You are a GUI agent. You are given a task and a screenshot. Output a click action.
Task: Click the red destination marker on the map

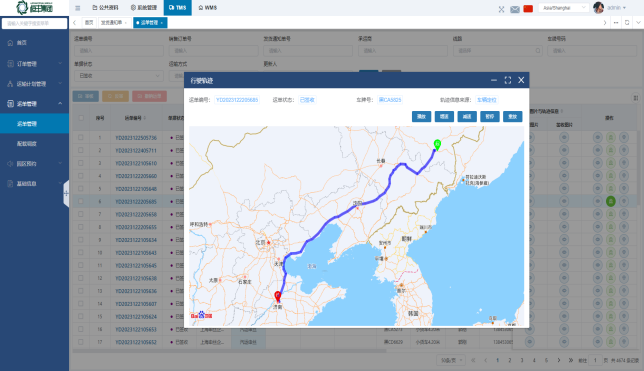pos(278,297)
